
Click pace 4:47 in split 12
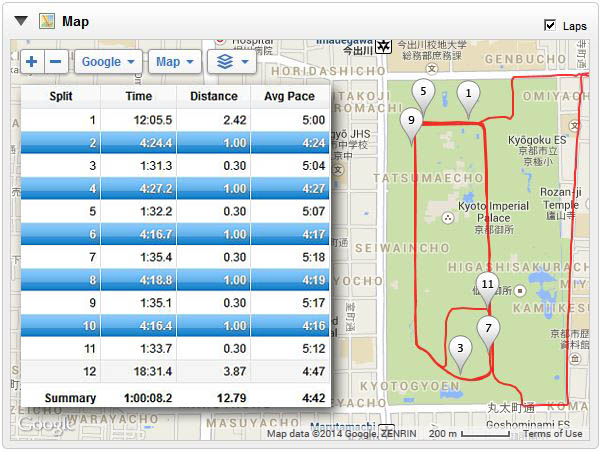click(x=314, y=371)
